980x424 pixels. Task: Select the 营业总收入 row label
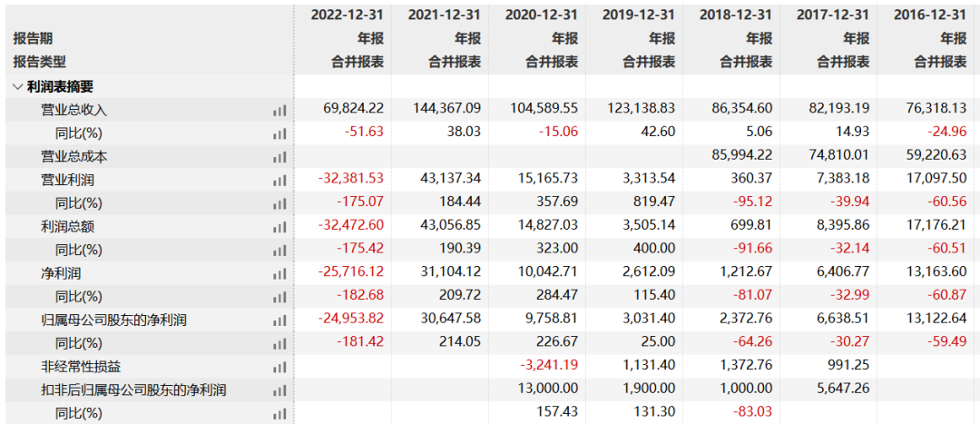point(74,110)
